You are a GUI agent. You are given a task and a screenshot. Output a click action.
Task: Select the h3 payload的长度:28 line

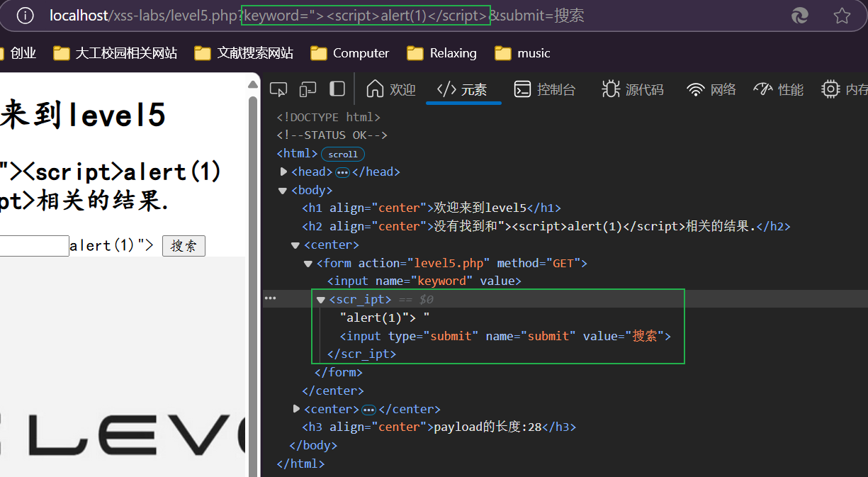[439, 427]
